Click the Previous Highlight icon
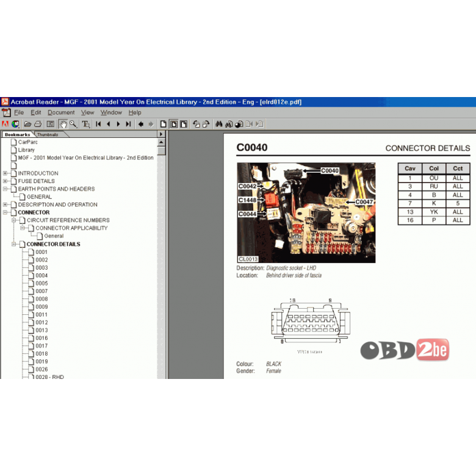Screen dimensions: 476x476 249,124
